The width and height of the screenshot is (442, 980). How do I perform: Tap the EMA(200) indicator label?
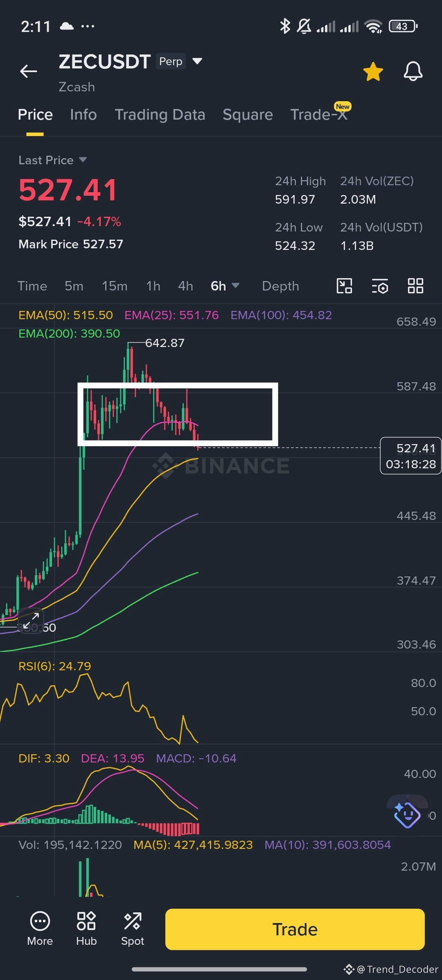(x=69, y=333)
